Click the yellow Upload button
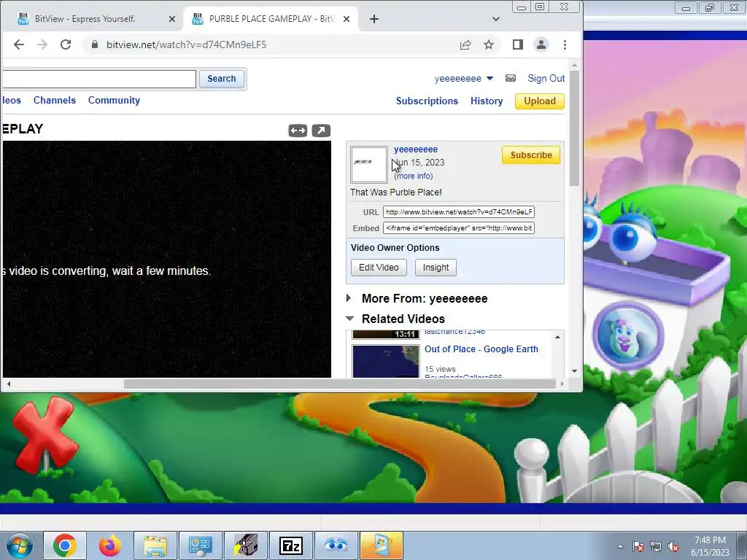The width and height of the screenshot is (747, 560). coord(540,101)
